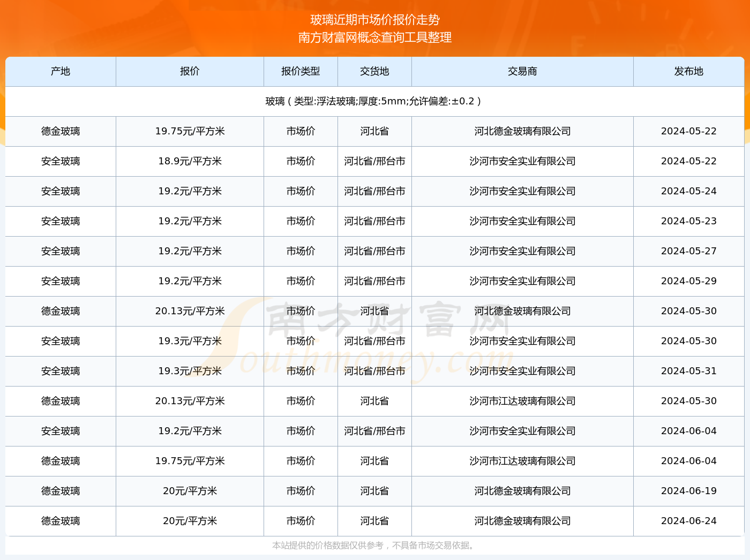Select the 交易商 column header
Screen dimensions: 750x560
(522, 71)
